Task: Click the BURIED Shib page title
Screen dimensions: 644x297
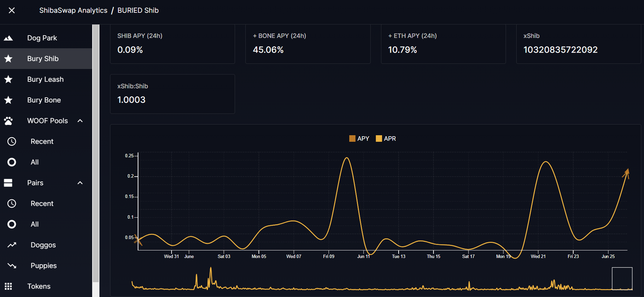Action: tap(137, 10)
